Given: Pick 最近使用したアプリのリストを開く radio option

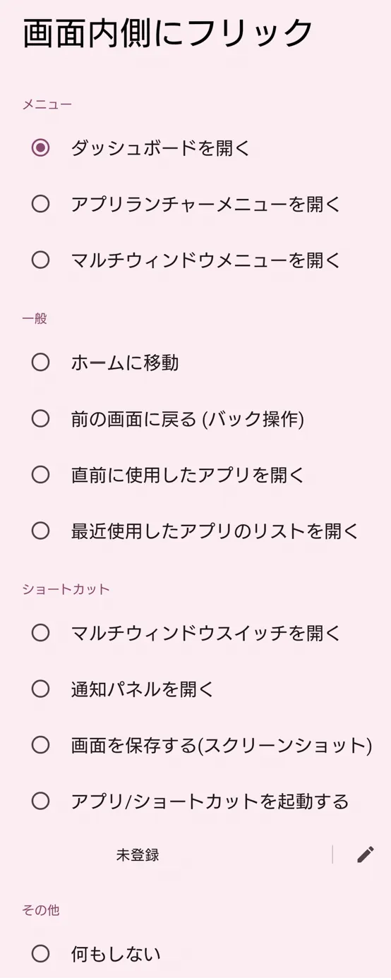Looking at the screenshot, I should tap(41, 531).
